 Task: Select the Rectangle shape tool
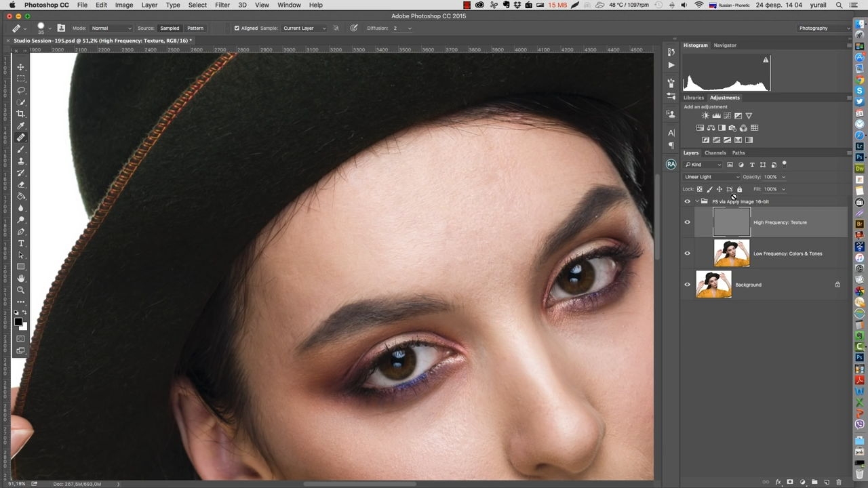tap(21, 267)
